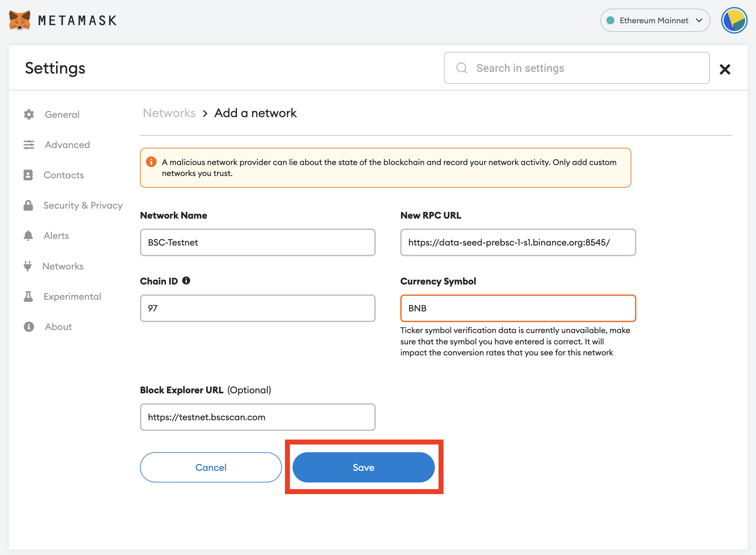Click the 'Add a network' breadcrumb text

pyautogui.click(x=255, y=113)
